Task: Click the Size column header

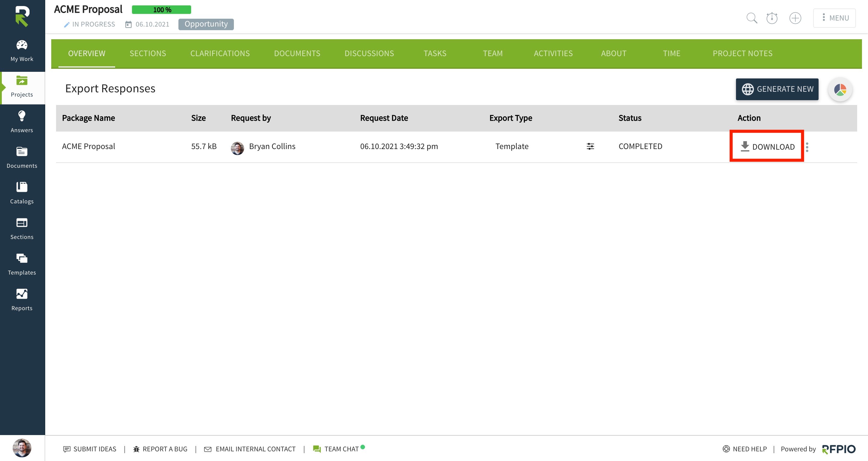Action: [x=198, y=118]
